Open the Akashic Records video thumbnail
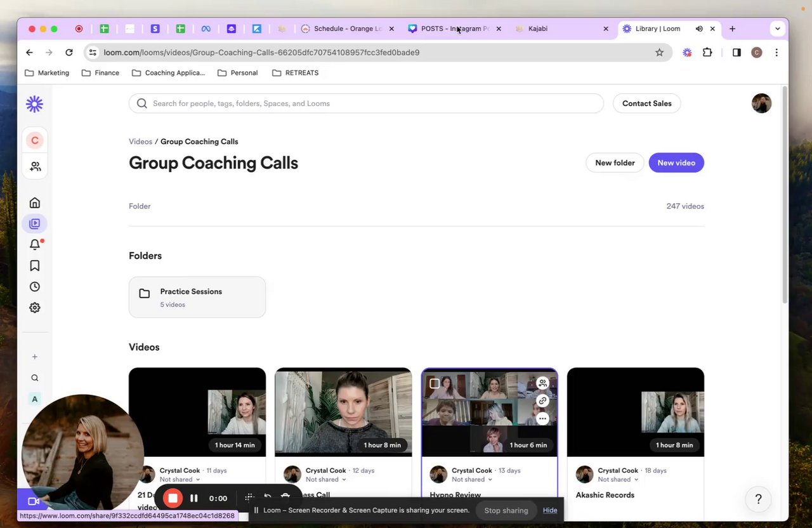 tap(636, 412)
